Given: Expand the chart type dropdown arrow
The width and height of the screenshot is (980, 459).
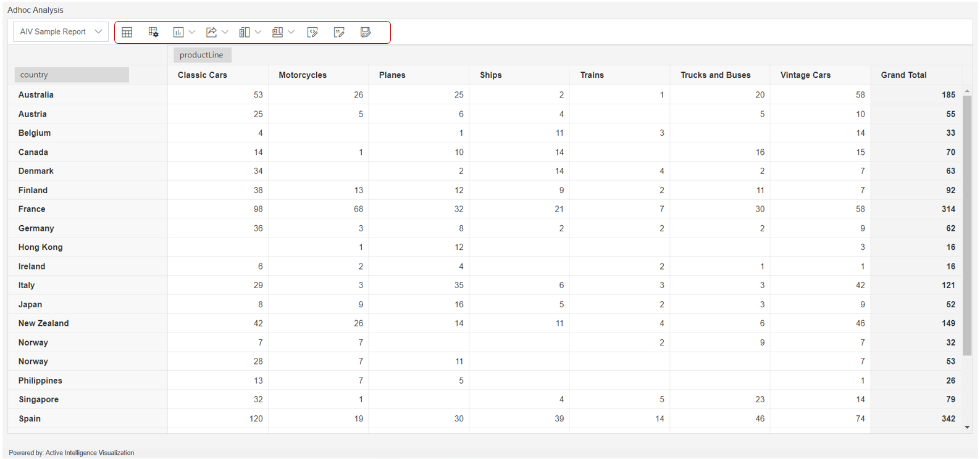Looking at the screenshot, I should (192, 32).
